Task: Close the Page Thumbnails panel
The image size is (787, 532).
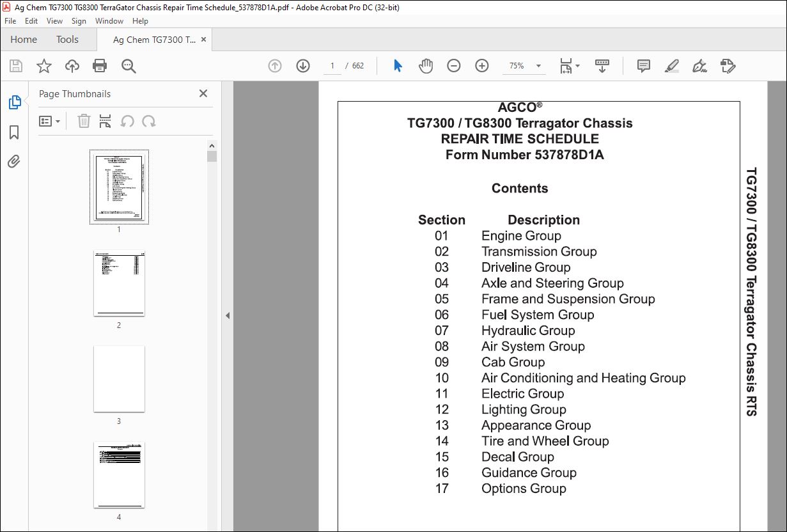Action: pyautogui.click(x=203, y=93)
